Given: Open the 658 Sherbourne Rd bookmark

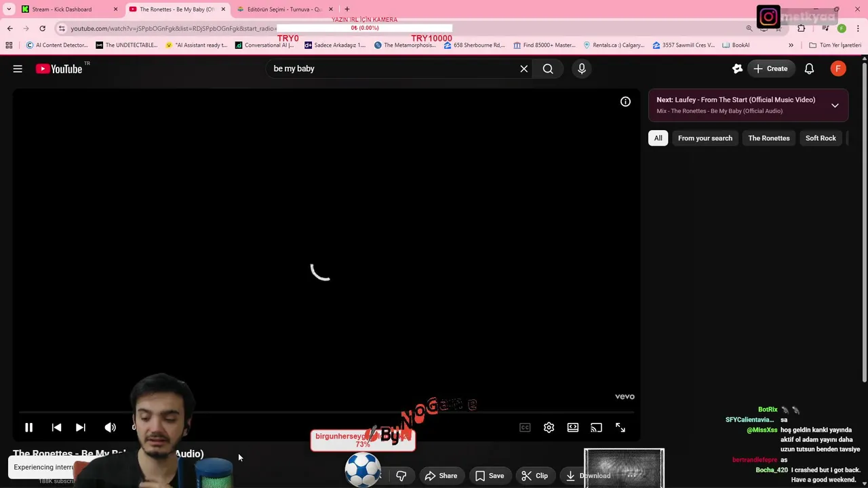Looking at the screenshot, I should point(475,45).
